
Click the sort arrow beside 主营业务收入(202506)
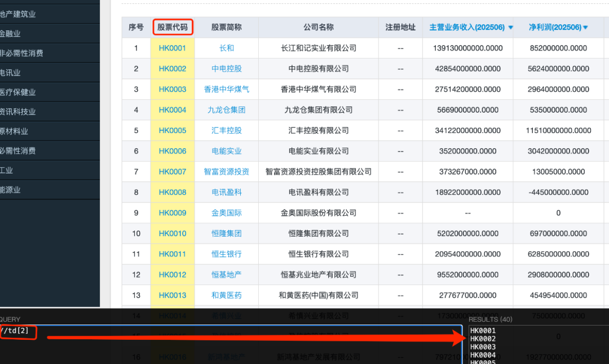tap(510, 28)
